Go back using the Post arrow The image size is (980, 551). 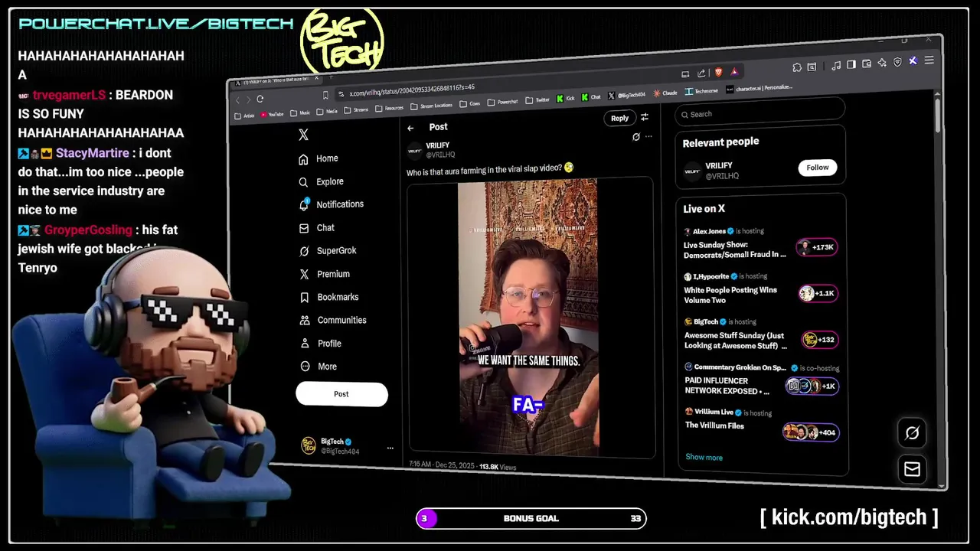click(411, 128)
